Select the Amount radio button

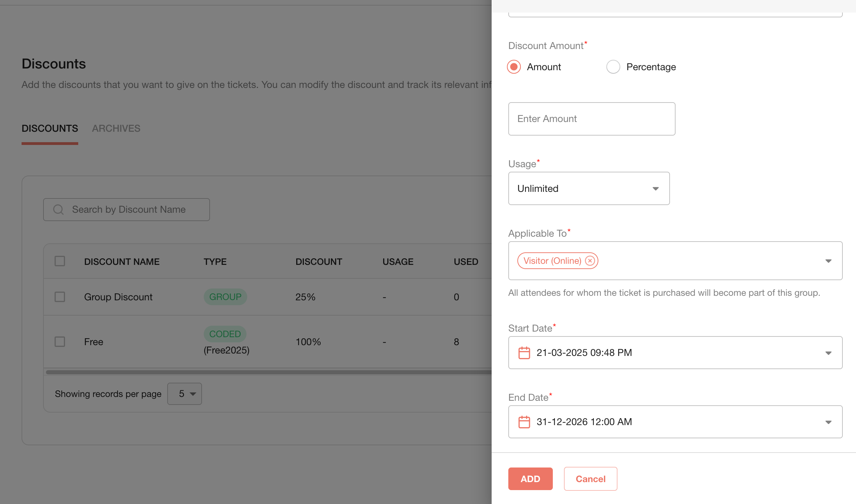coord(514,67)
